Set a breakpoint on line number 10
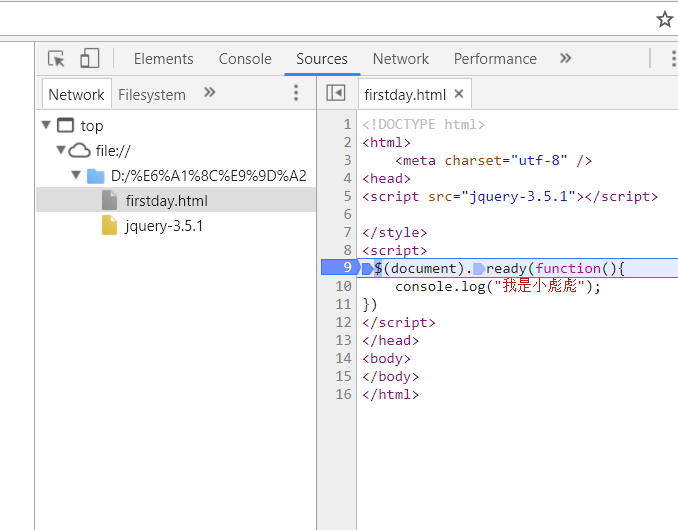The height and width of the screenshot is (530, 678). pos(344,286)
